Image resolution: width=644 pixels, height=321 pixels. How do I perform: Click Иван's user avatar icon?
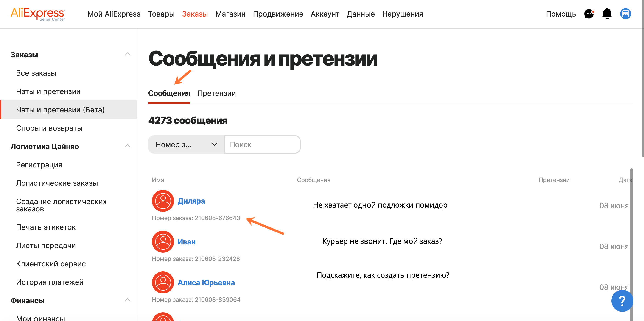pyautogui.click(x=163, y=242)
